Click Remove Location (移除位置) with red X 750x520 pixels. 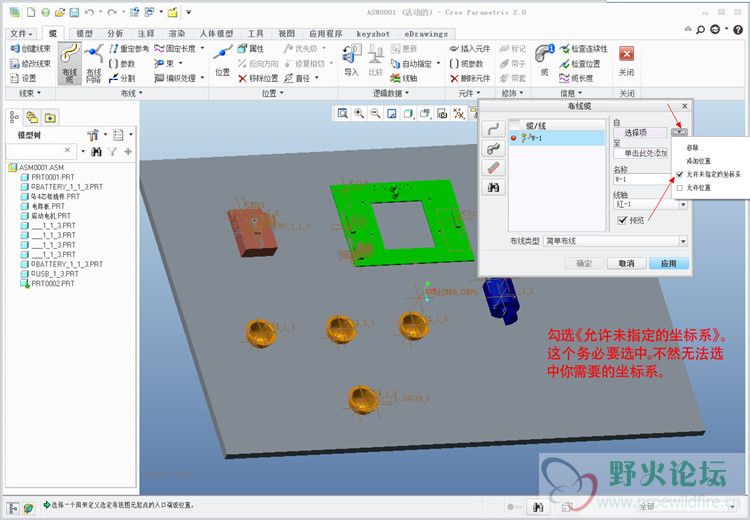pos(258,78)
